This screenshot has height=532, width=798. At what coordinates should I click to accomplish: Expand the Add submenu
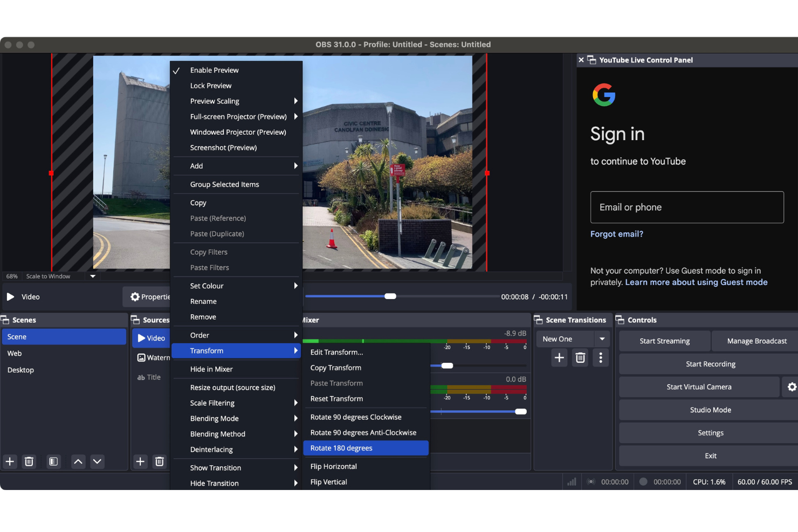pyautogui.click(x=236, y=166)
